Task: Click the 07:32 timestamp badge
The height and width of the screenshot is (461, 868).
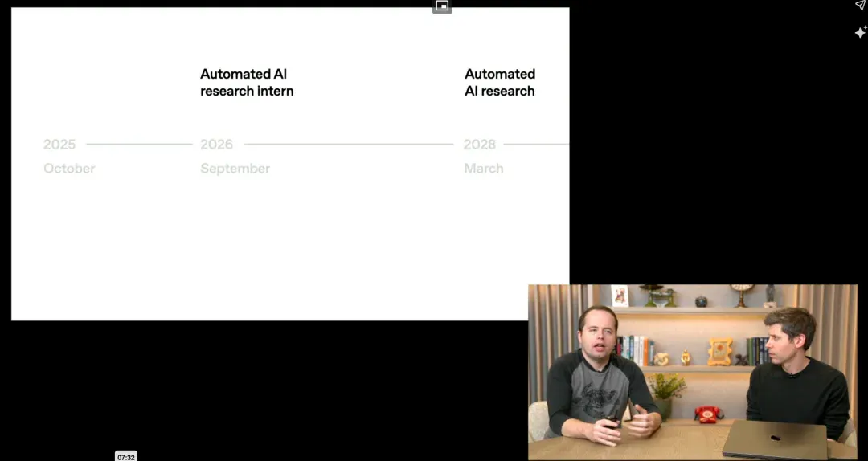Action: coord(125,456)
